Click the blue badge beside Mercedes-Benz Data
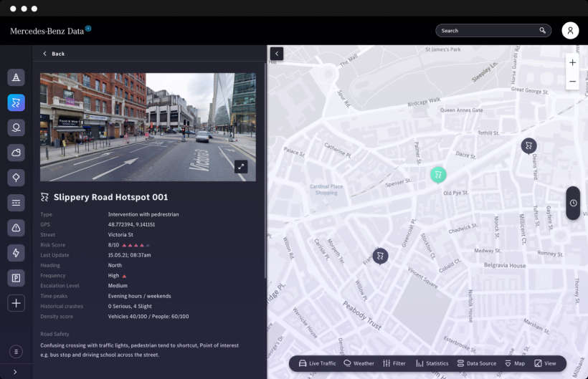The width and height of the screenshot is (588, 379). [88, 28]
